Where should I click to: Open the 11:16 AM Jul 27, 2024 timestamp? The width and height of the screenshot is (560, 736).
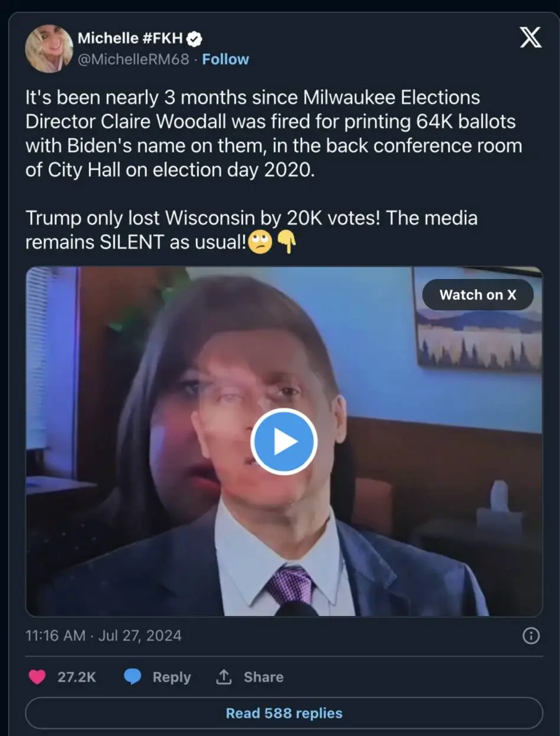point(104,636)
